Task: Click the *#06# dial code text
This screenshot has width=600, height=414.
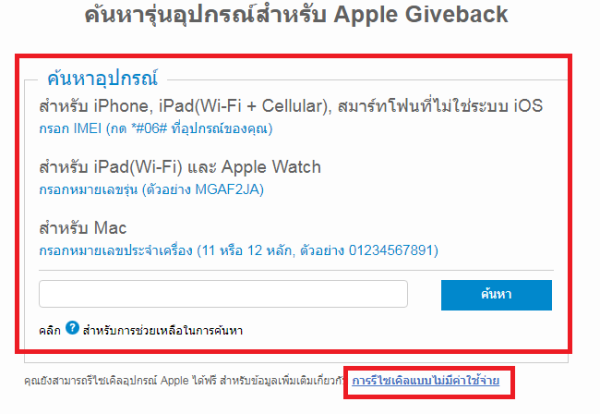Action: [x=149, y=129]
